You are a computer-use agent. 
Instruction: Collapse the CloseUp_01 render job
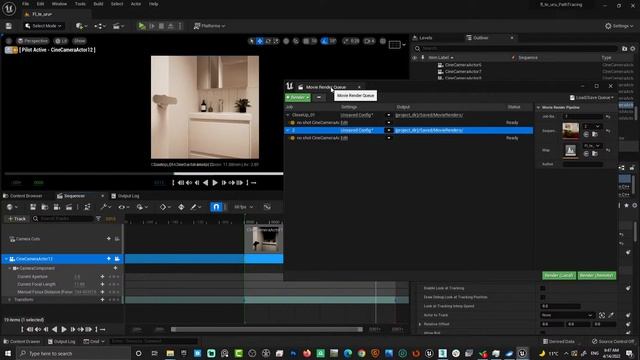click(288, 115)
